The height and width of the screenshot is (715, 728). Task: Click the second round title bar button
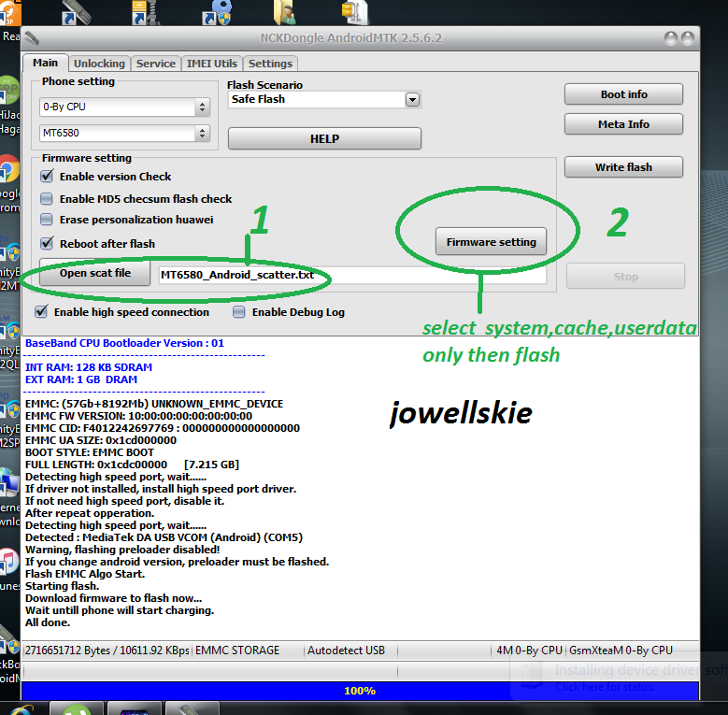(688, 38)
